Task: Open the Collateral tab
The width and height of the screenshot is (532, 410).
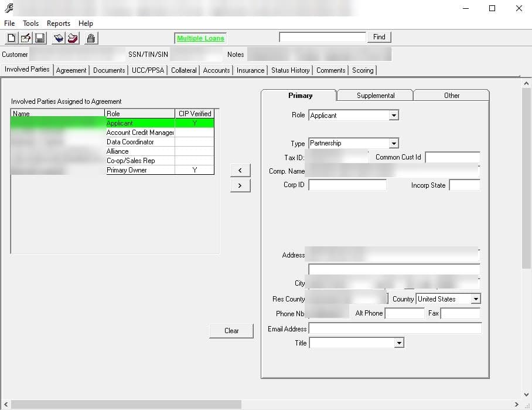Action: (183, 70)
